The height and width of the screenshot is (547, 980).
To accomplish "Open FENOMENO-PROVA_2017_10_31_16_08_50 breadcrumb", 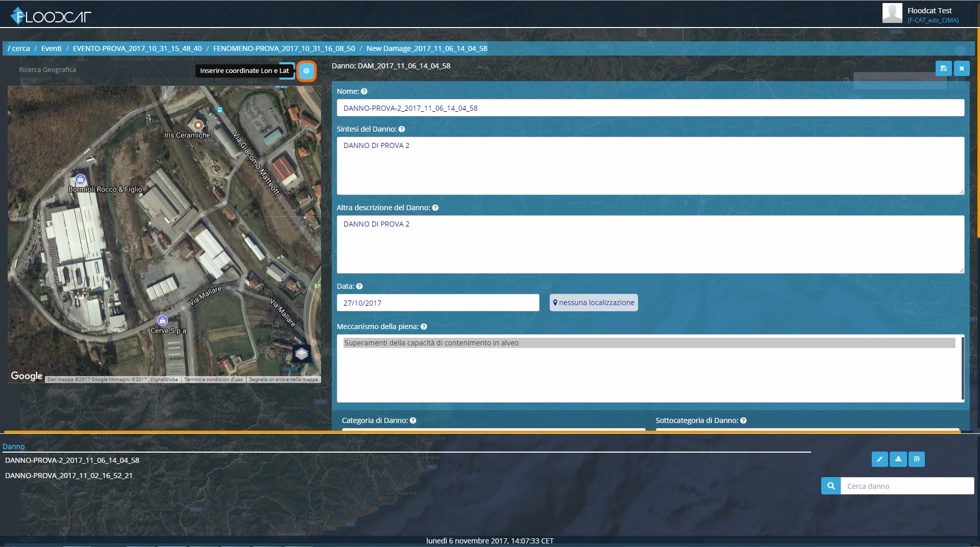I will (x=284, y=48).
